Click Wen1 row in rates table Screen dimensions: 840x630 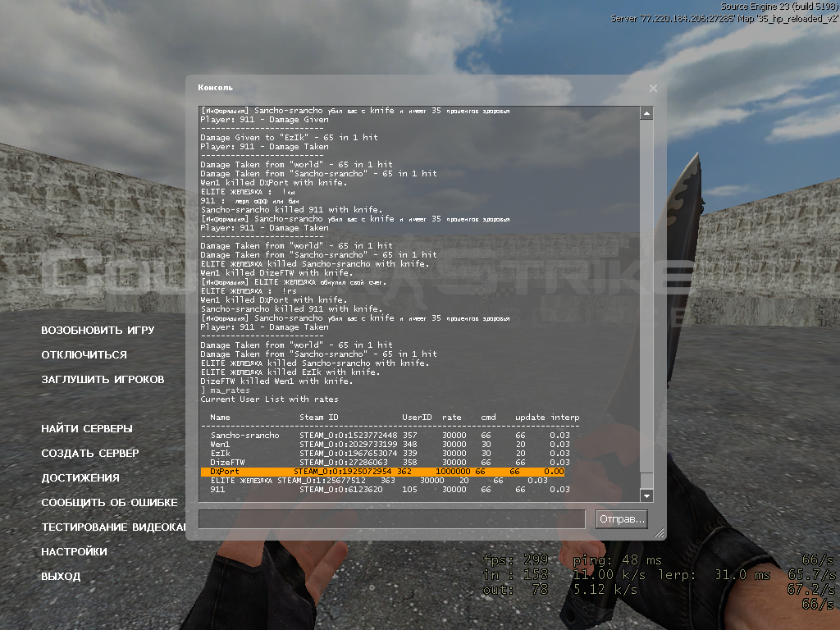pyautogui.click(x=390, y=445)
